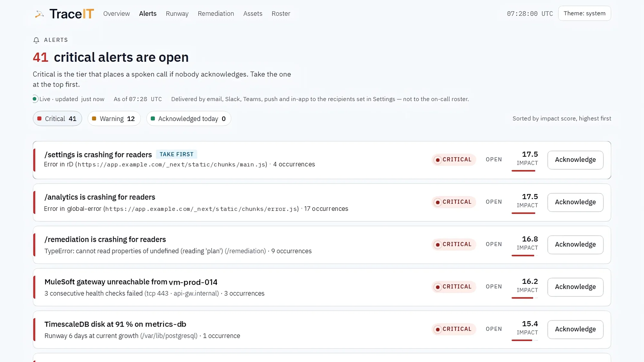Switch theme using Theme: system button
Viewport: 644px width, 362px height.
click(584, 13)
